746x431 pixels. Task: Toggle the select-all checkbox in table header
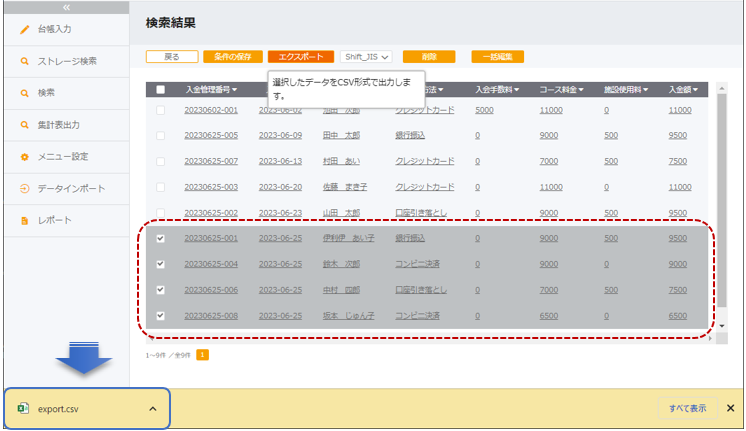point(160,89)
